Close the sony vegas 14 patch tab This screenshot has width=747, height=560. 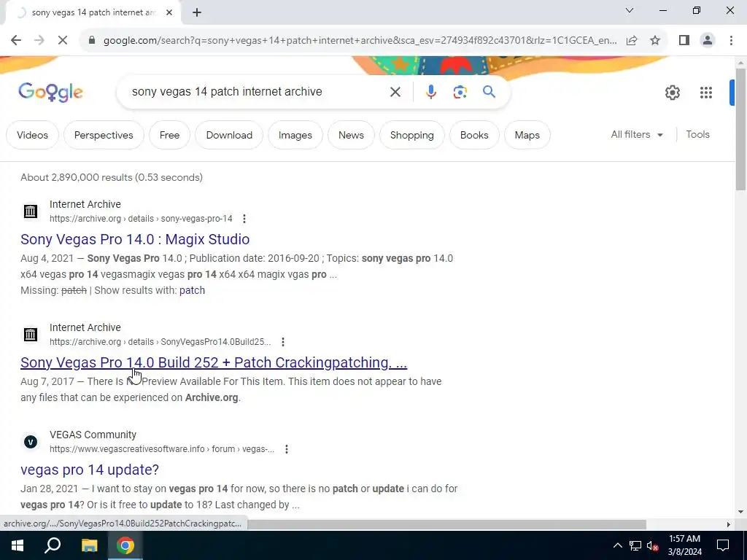tap(169, 13)
